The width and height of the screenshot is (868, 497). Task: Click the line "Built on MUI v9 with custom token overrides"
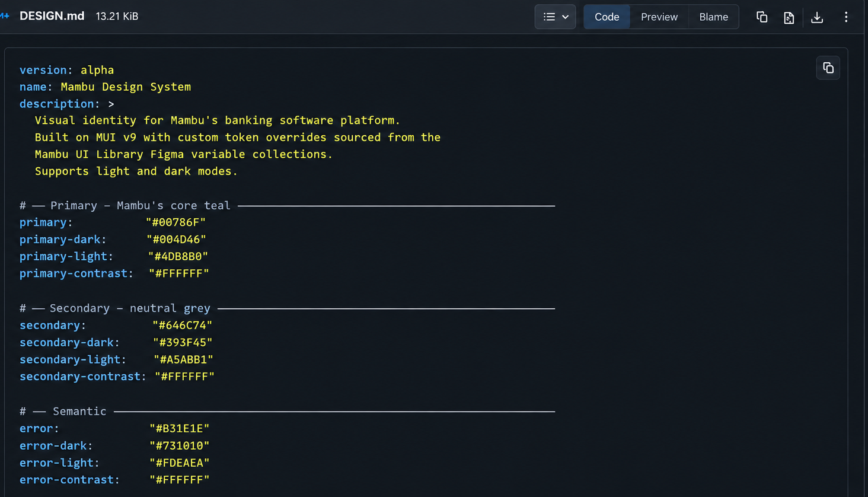click(x=238, y=138)
